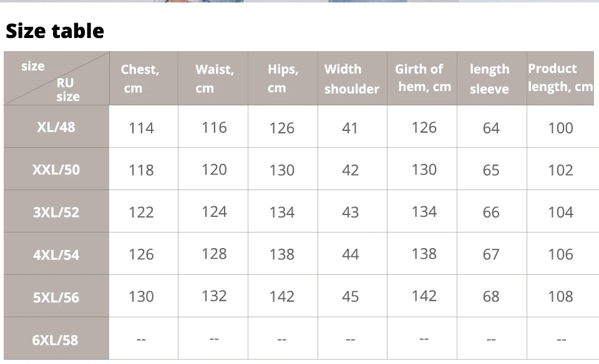The image size is (599, 364).
Task: Select the 4XL/54 size row label
Action: [56, 254]
